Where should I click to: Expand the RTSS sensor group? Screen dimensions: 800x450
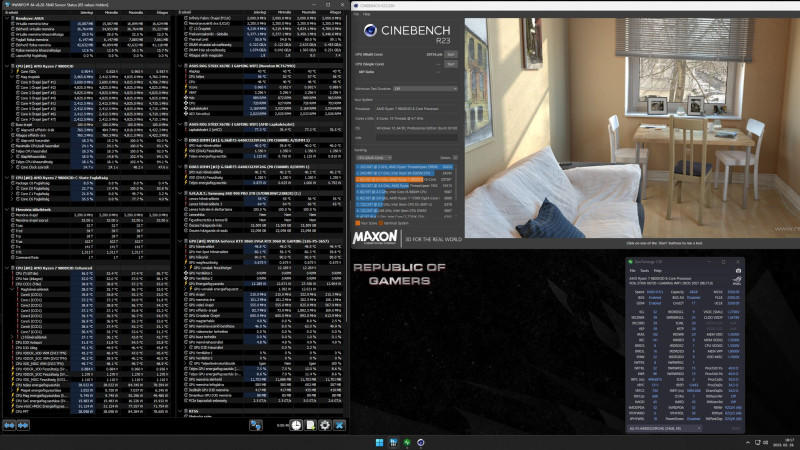(180, 411)
